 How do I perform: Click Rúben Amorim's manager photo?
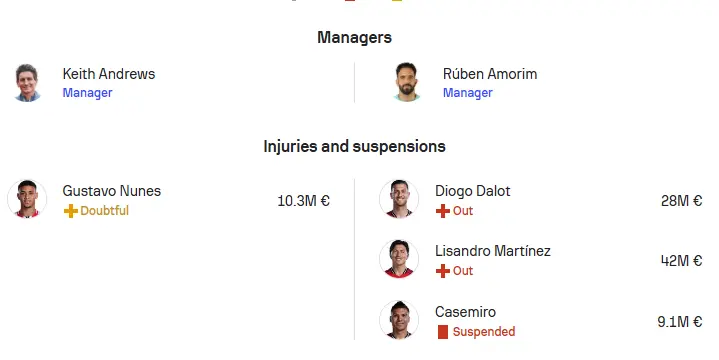(x=407, y=83)
